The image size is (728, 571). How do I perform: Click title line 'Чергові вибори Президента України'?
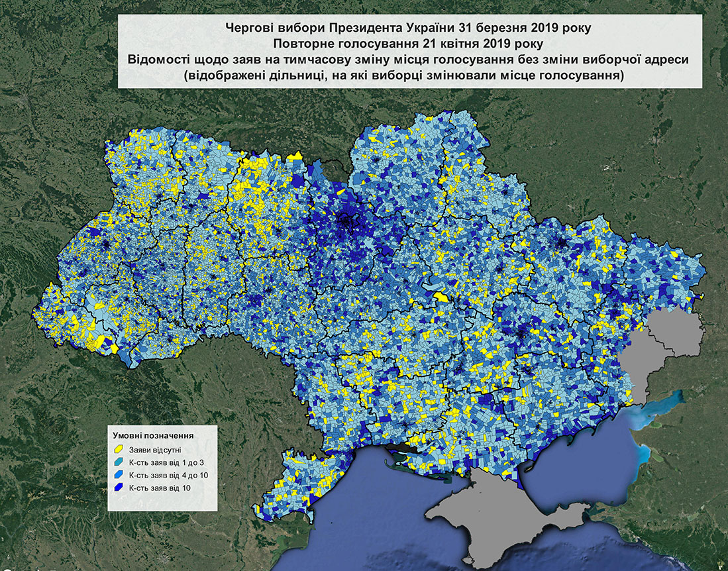[x=409, y=28]
